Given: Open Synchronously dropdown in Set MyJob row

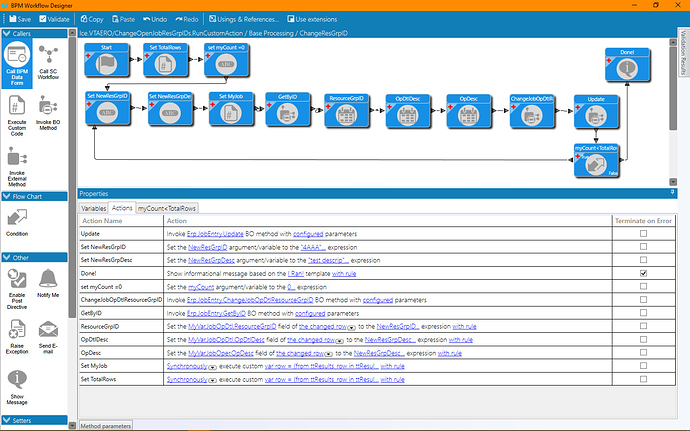Looking at the screenshot, I should coord(213,367).
